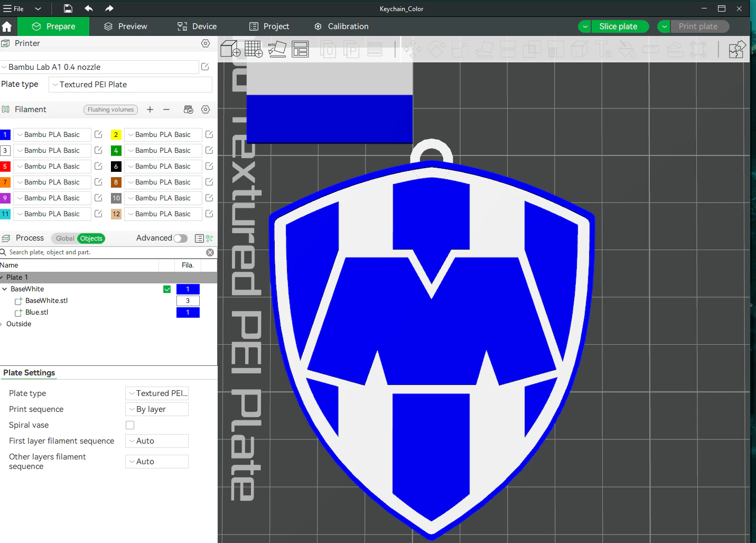Click filament 5 red color swatch
Screen dimensions: 756x543
(5, 167)
